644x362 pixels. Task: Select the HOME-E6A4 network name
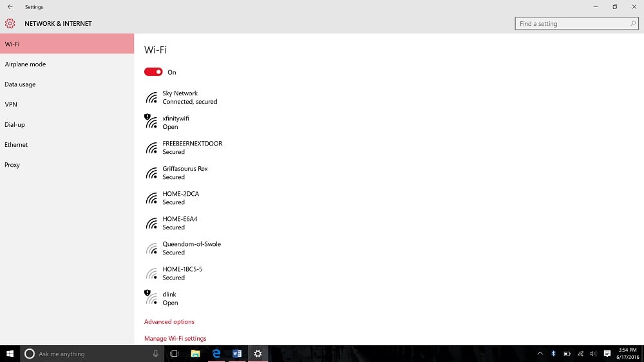(180, 218)
